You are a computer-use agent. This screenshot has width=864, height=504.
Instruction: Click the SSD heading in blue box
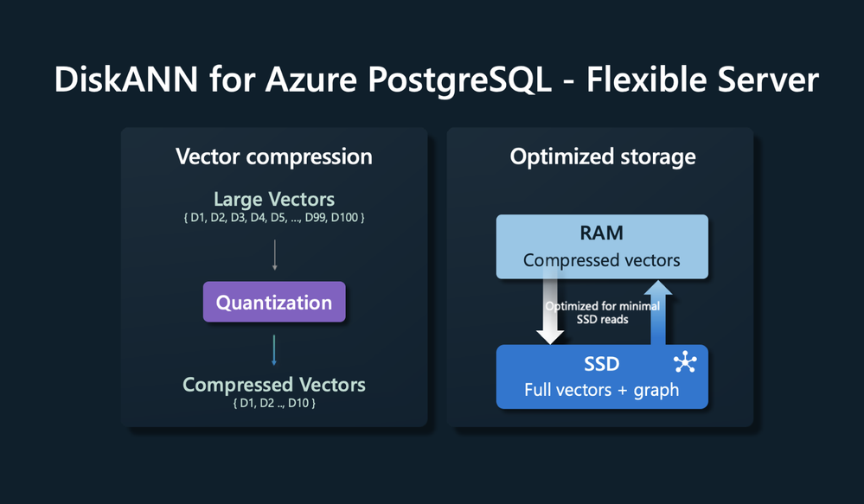tap(602, 364)
